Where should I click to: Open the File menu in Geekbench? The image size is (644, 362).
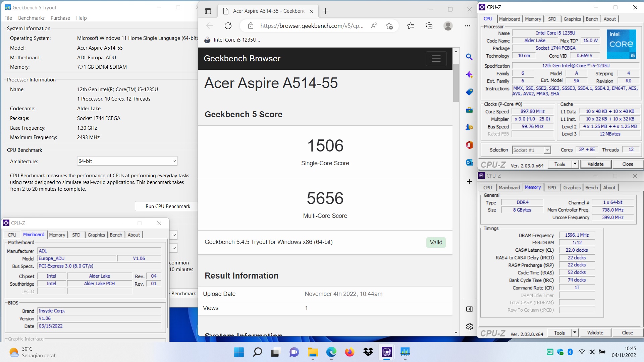[8, 18]
